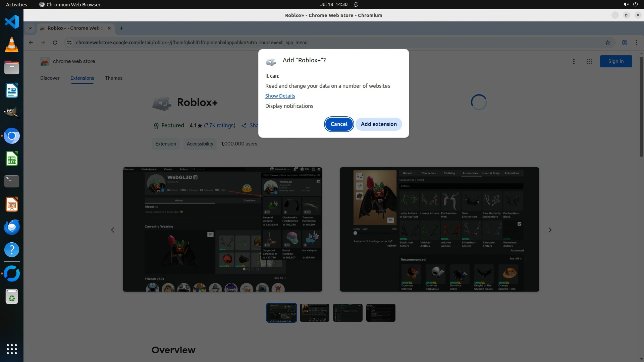Open web store three-dot options menu
The height and width of the screenshot is (362, 644).
(x=574, y=61)
